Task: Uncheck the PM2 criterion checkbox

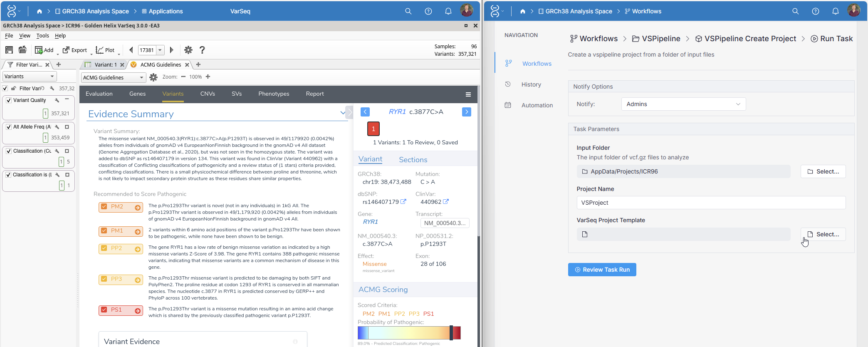Action: tap(104, 206)
